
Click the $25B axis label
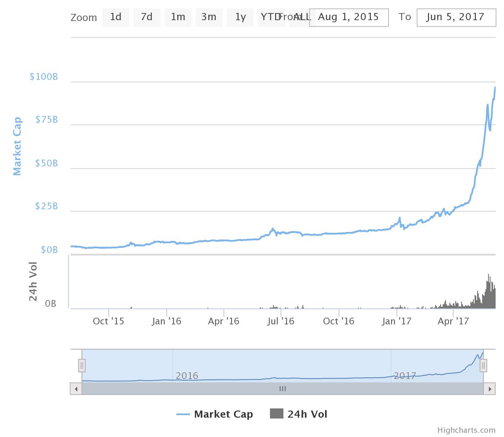47,207
